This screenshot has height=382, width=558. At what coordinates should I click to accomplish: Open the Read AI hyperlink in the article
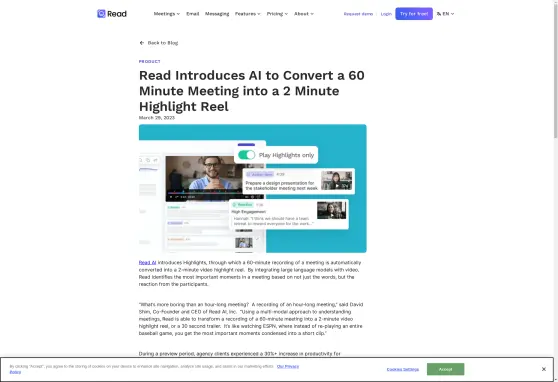point(147,263)
